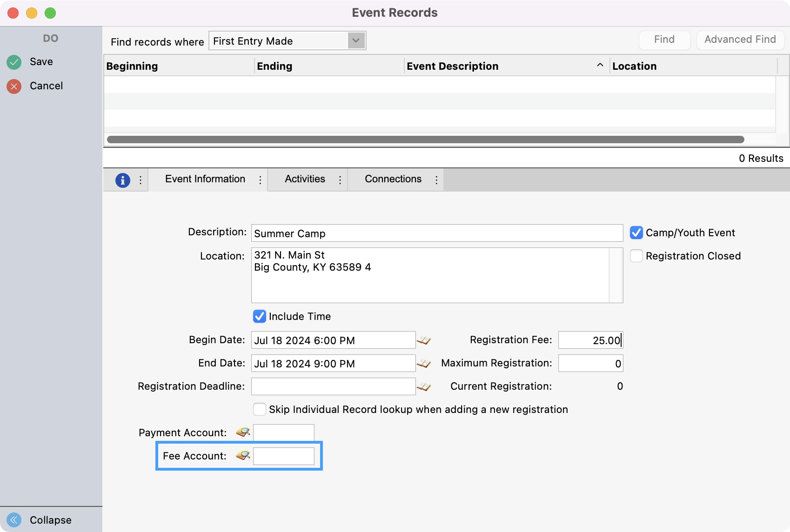Open calendar picker for End Date
The image size is (790, 532).
click(423, 364)
